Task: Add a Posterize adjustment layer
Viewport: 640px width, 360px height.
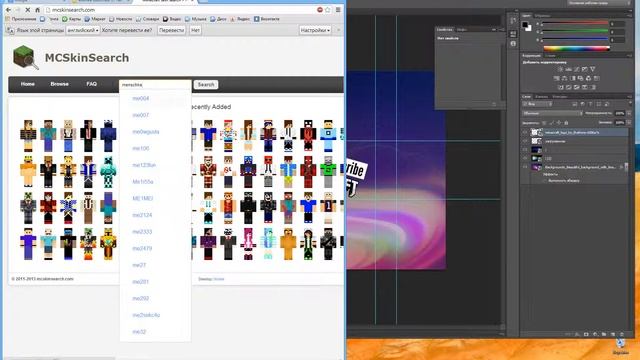Action: click(569, 87)
